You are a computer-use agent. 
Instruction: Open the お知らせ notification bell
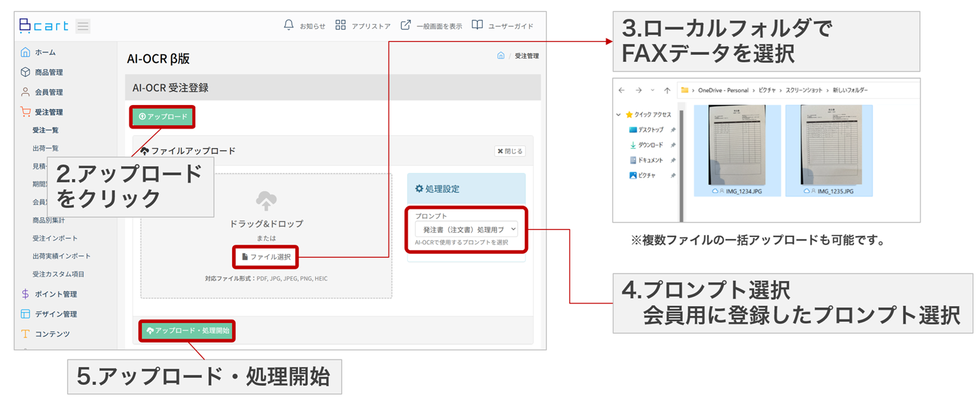coord(289,25)
